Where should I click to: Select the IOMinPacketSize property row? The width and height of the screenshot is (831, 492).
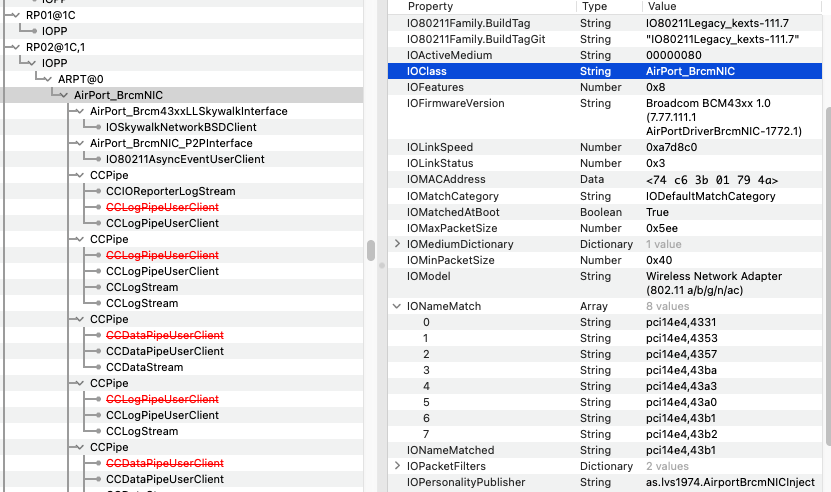[605, 260]
